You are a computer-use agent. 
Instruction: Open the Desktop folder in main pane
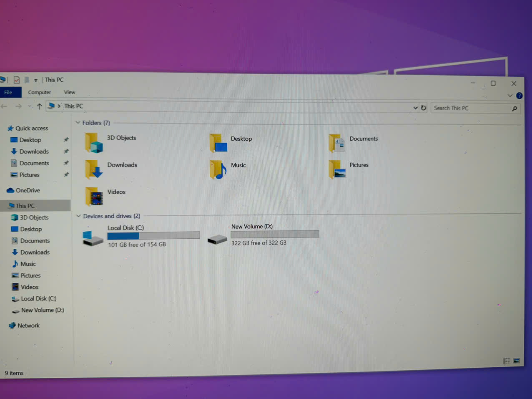click(218, 143)
